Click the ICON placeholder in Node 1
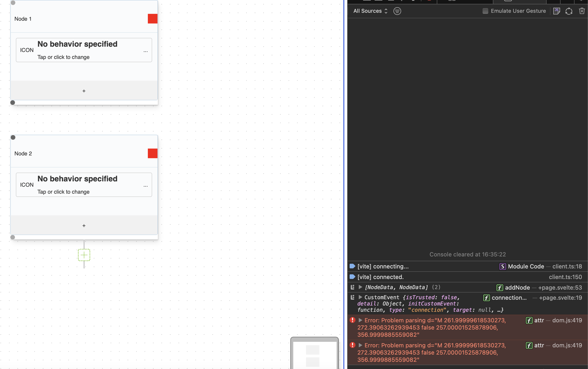Image resolution: width=588 pixels, height=369 pixels. [x=27, y=50]
